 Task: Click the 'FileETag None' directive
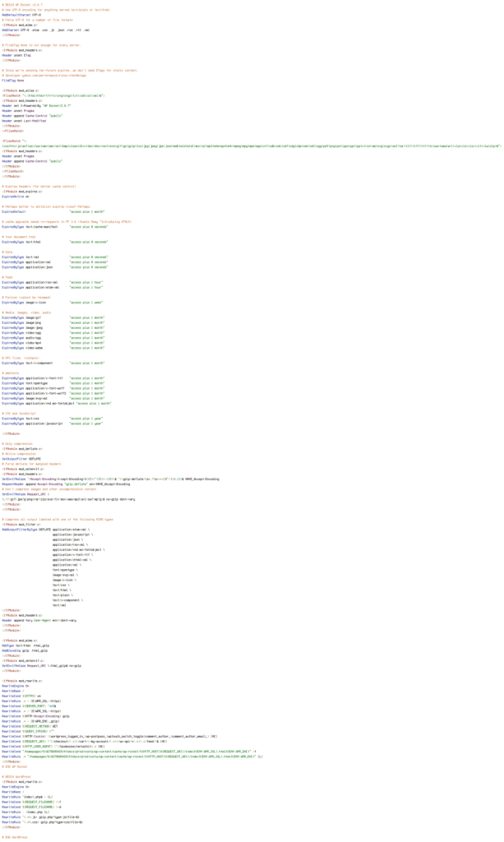13,81
